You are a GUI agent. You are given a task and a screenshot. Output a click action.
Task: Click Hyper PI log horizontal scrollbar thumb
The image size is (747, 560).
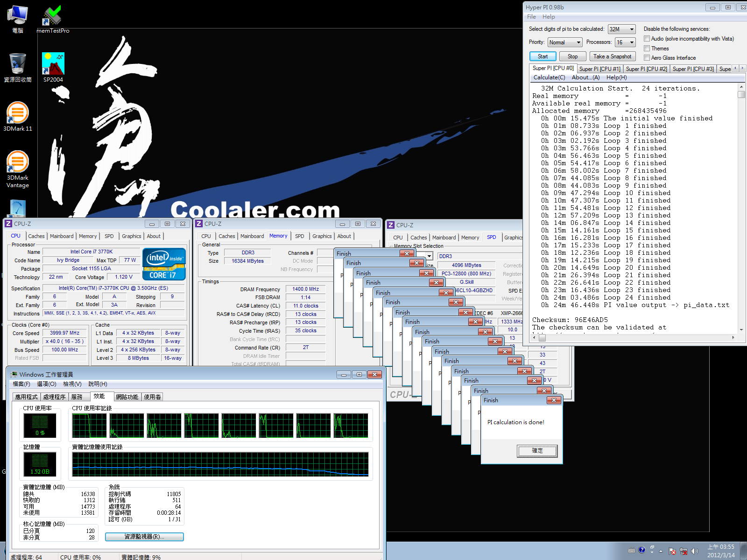click(x=542, y=337)
